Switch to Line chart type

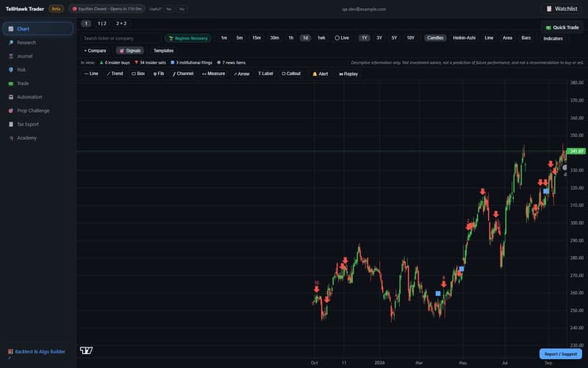[489, 38]
